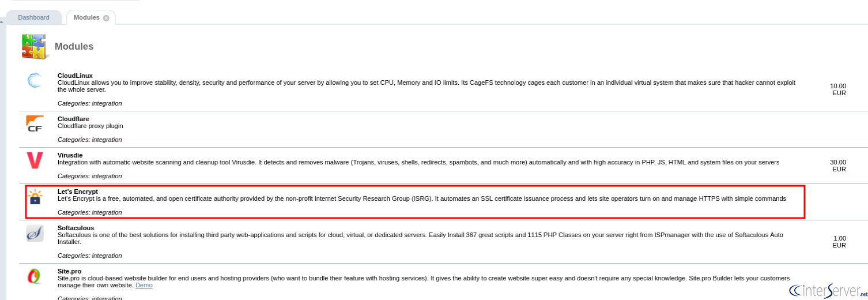Click Categories: integration under Let's Encrypt

pos(90,212)
